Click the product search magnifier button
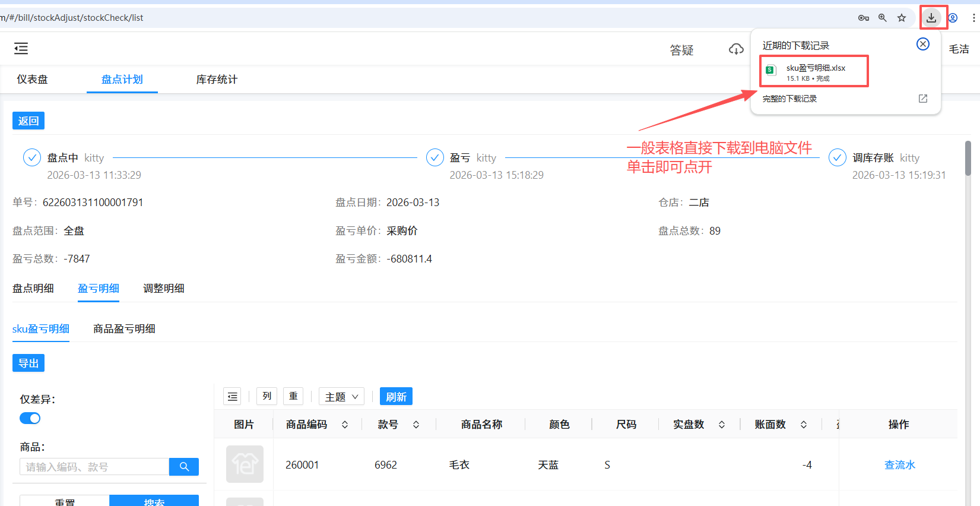Viewport: 980px width, 506px height. coord(184,467)
